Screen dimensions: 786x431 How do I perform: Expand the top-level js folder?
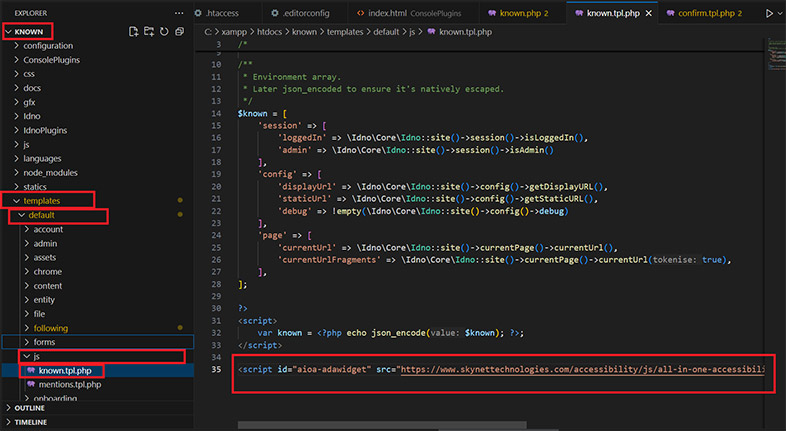(26, 144)
